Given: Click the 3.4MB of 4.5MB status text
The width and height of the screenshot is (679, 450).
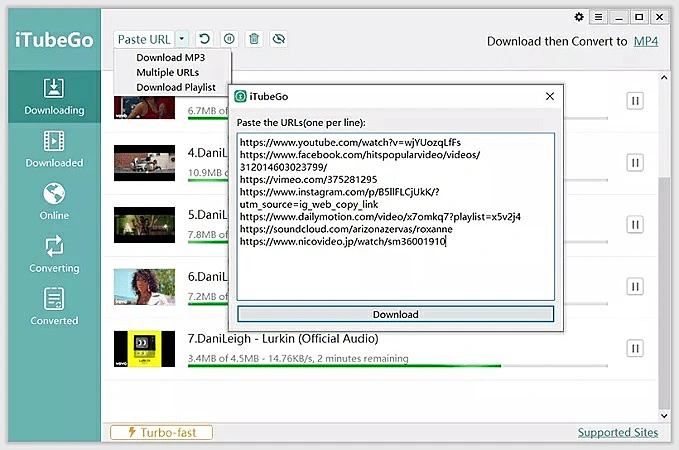Looking at the screenshot, I should (298, 359).
